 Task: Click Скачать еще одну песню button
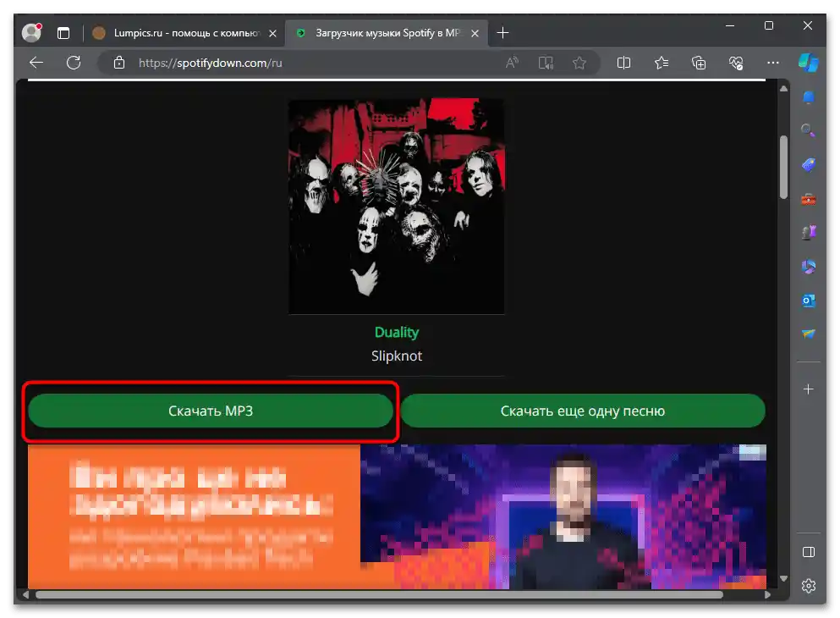(x=583, y=411)
